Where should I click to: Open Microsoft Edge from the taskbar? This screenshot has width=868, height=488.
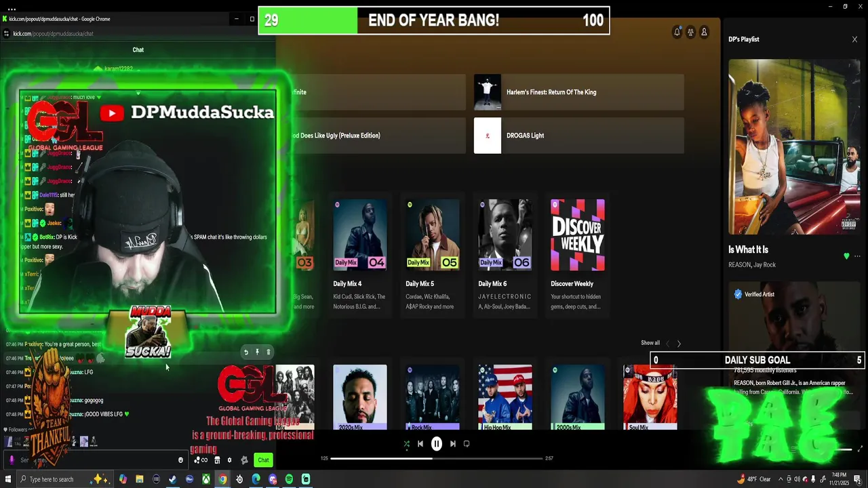click(256, 479)
